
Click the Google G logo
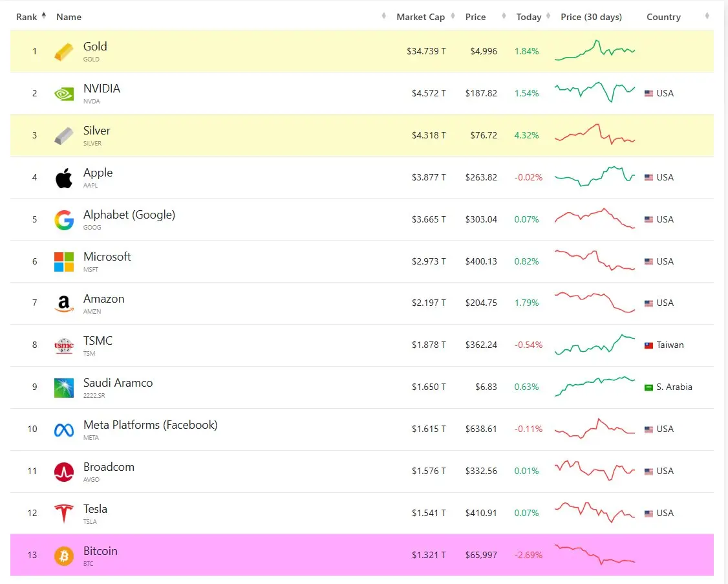64,220
